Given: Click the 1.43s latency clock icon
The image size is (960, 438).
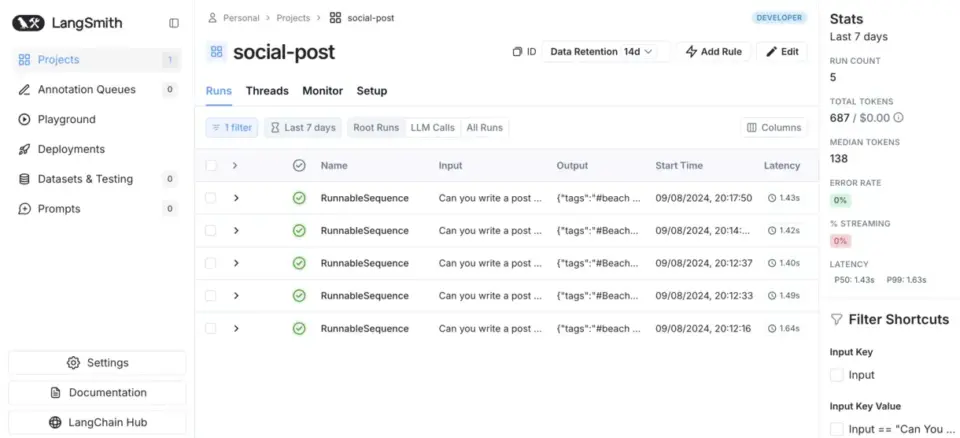Looking at the screenshot, I should (772, 198).
